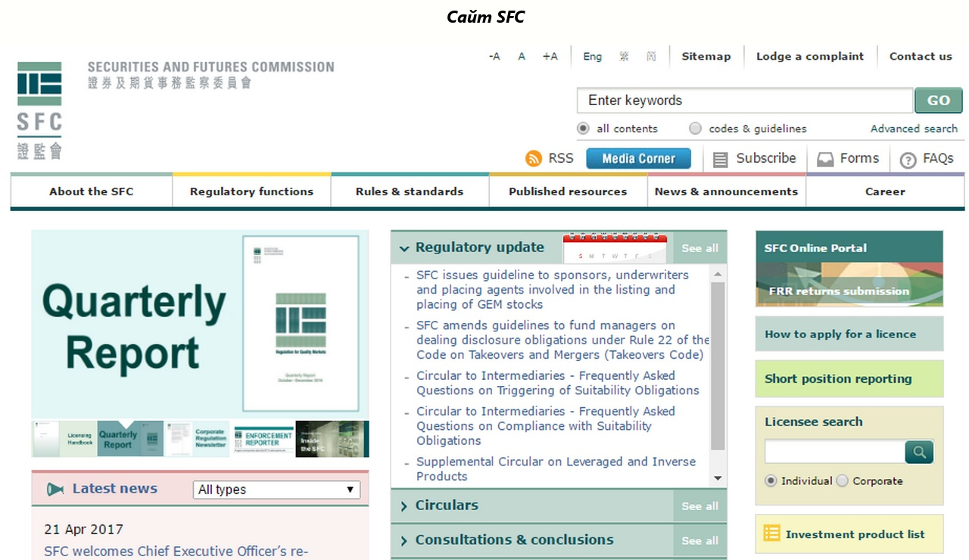
Task: Click the Regulatory update scrollbar thumb
Action: [718, 366]
